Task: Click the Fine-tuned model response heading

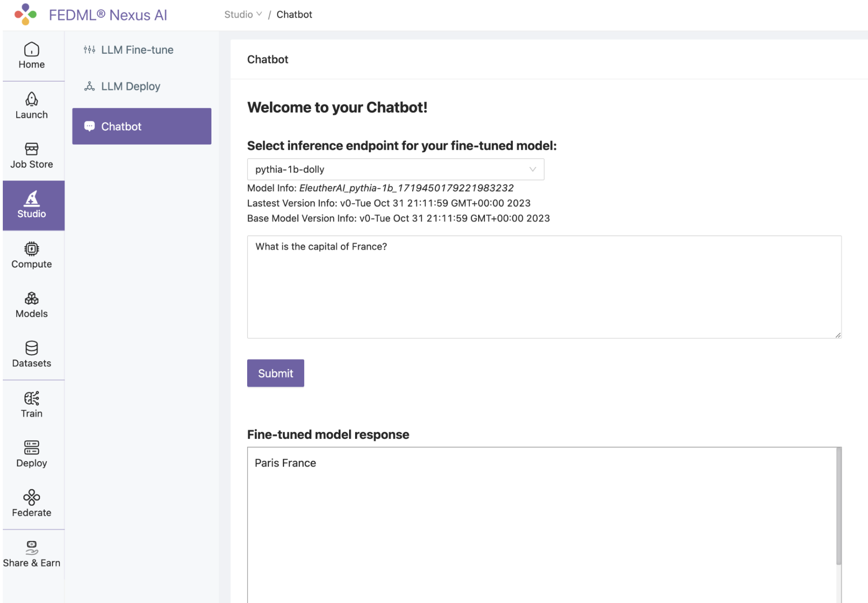Action: pos(328,435)
